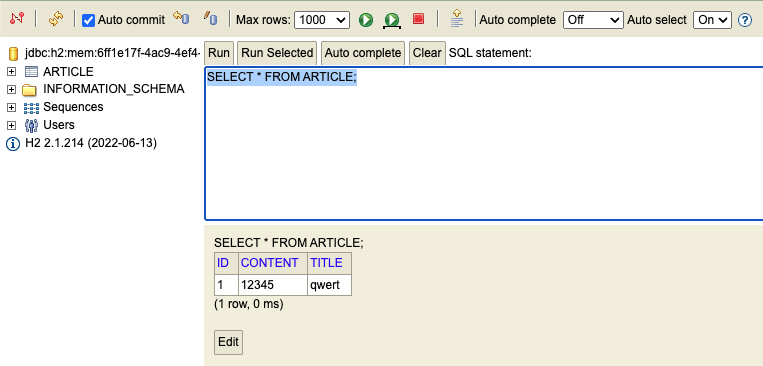This screenshot has width=763, height=366.
Task: Click the Auto complete button
Action: 363,53
